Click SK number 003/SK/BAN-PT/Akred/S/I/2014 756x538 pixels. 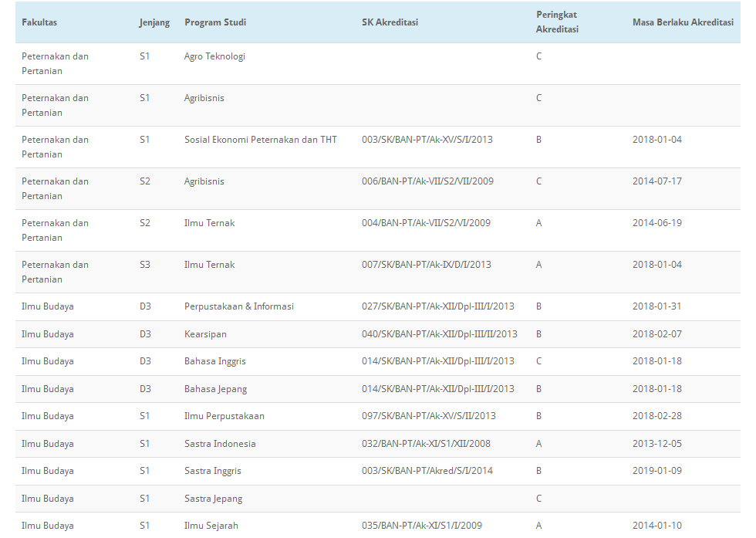(x=427, y=471)
